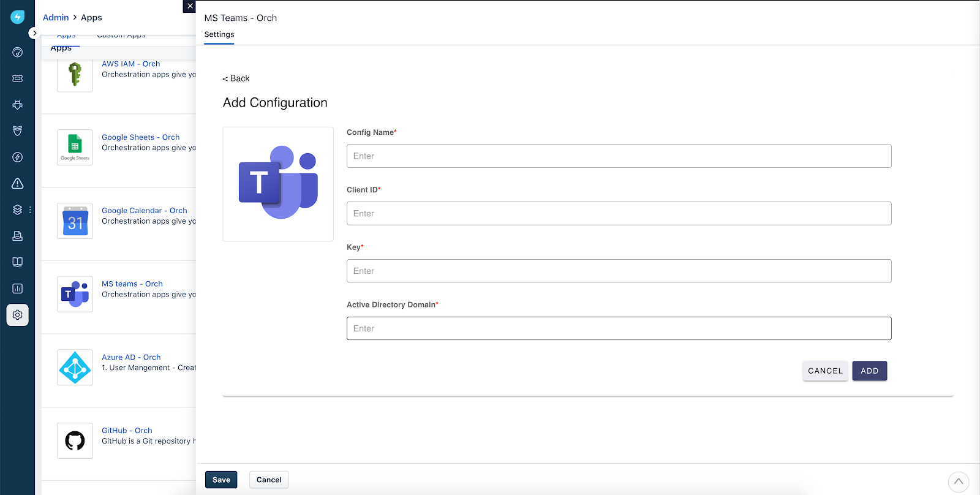Open the open book icon in sidebar
Image resolution: width=980 pixels, height=495 pixels.
17,262
